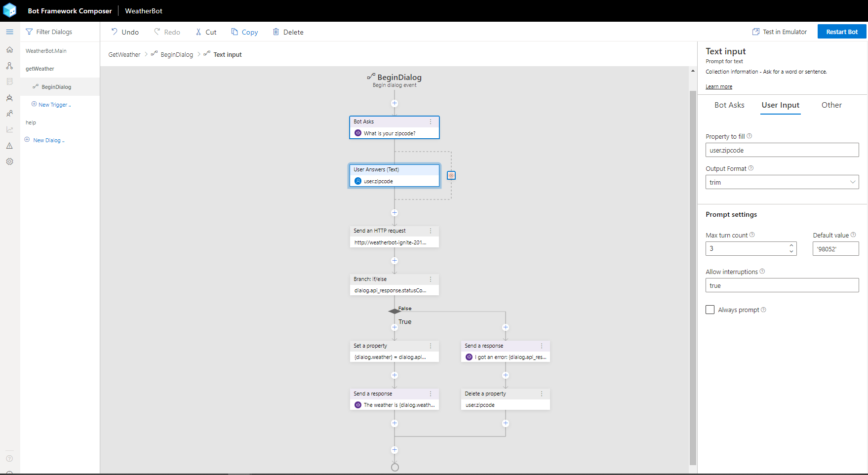Add action above Send an HTTP request
The image size is (868, 475).
395,213
